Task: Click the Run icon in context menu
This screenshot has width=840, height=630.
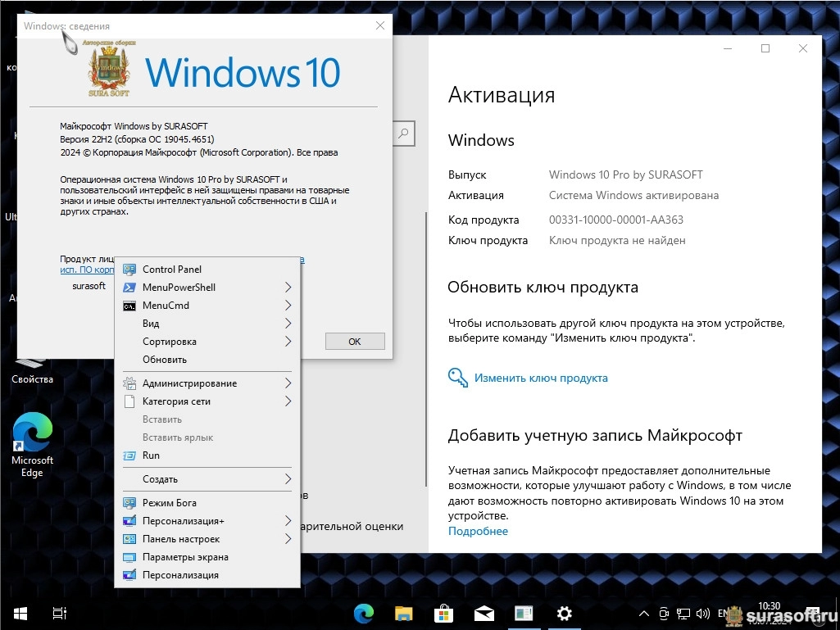Action: pyautogui.click(x=129, y=456)
